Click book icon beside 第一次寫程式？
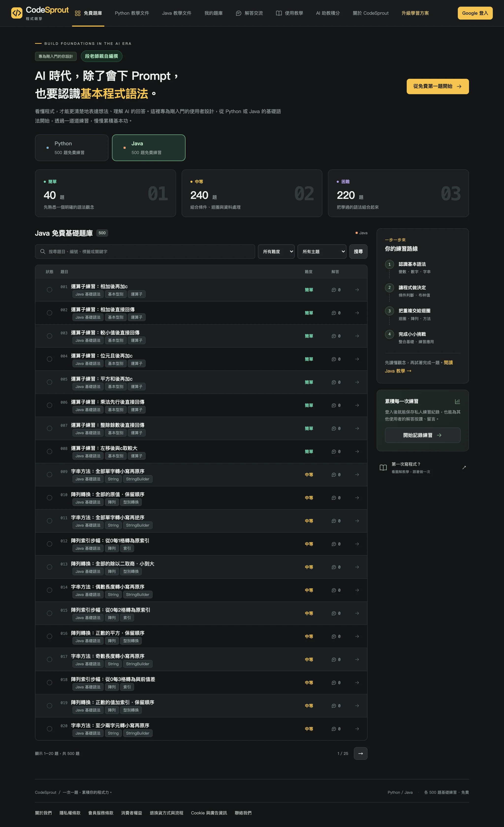 pos(383,468)
